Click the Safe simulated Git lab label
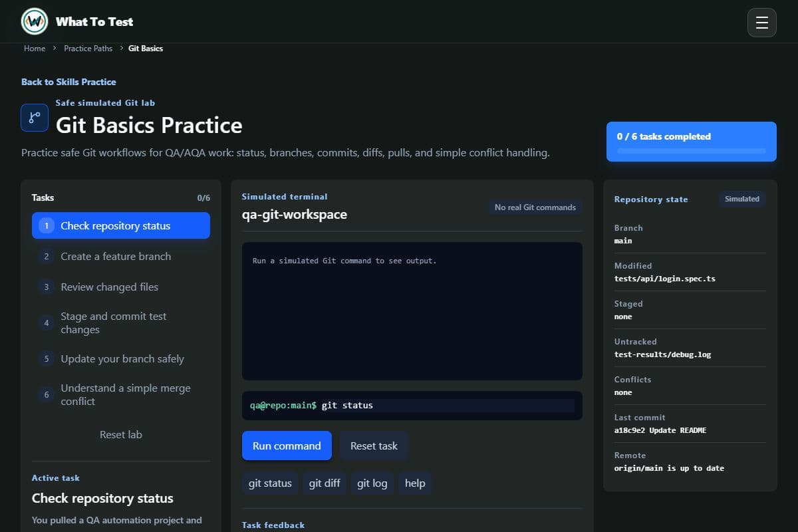 (x=105, y=103)
